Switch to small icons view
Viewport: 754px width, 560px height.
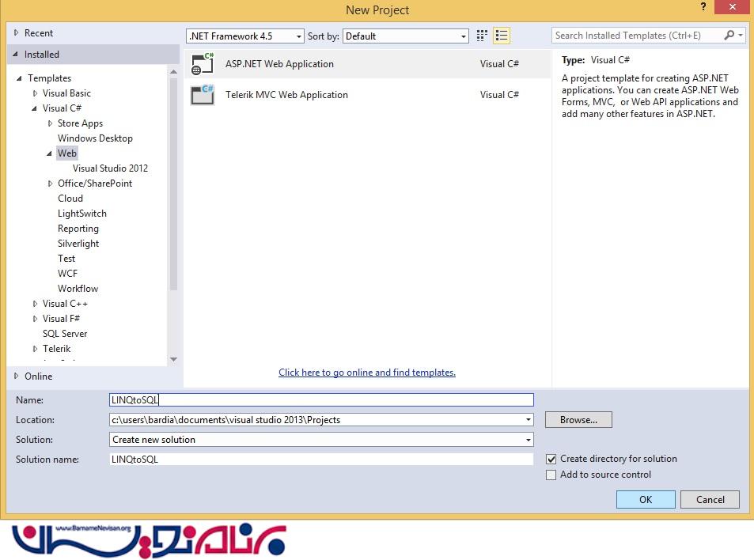483,36
